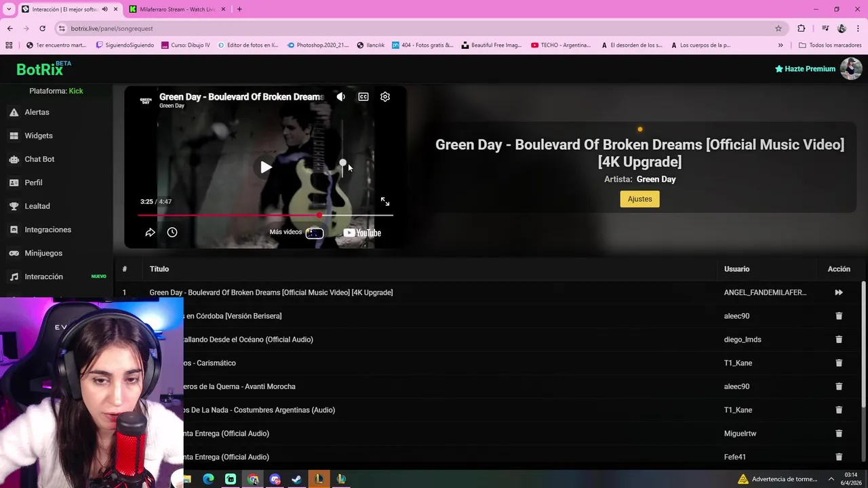Open Chrome apps grid icon
868x488 pixels.
[x=9, y=45]
